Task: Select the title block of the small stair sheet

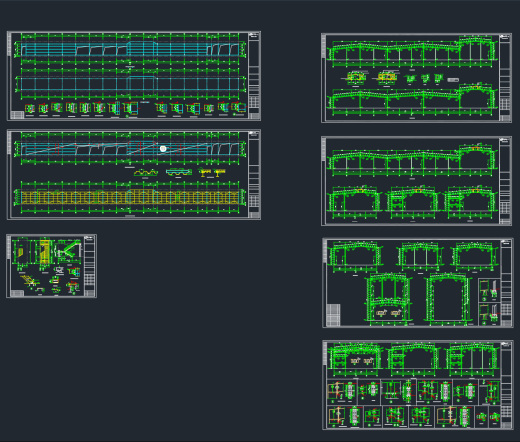Action: pos(89,266)
